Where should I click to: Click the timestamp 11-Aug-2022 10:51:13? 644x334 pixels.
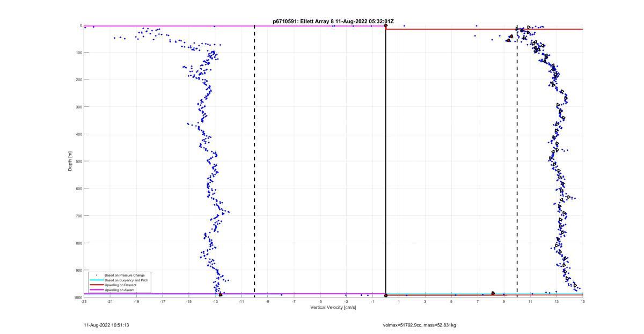(106, 325)
